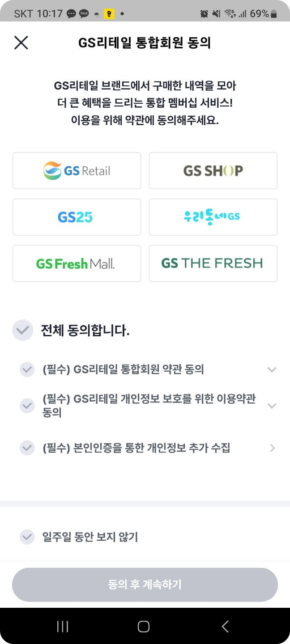Screen dimensions: 290x644
Task: Select the GS25 convenience store logo
Action: (76, 217)
